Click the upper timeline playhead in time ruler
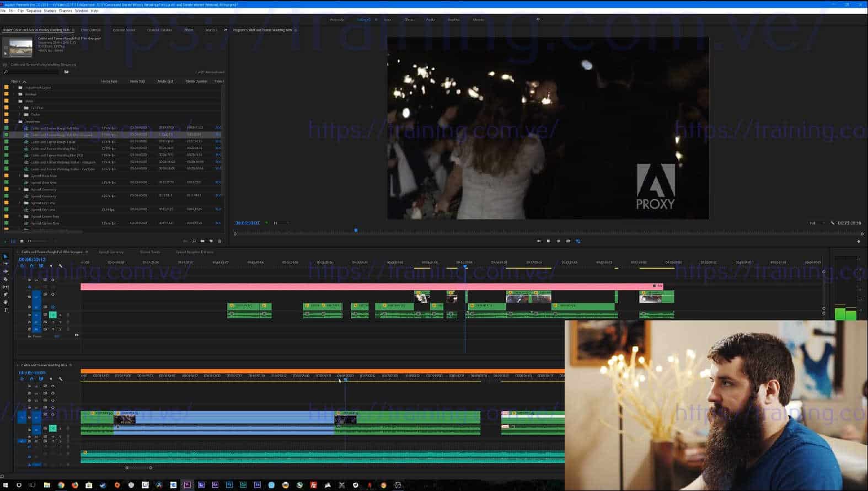The width and height of the screenshot is (868, 491). pos(465,266)
